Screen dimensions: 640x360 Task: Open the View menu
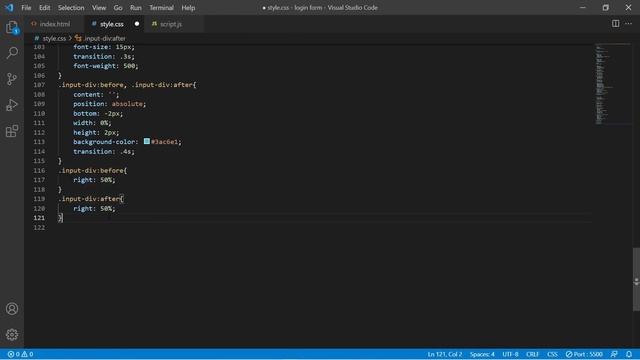99,8
